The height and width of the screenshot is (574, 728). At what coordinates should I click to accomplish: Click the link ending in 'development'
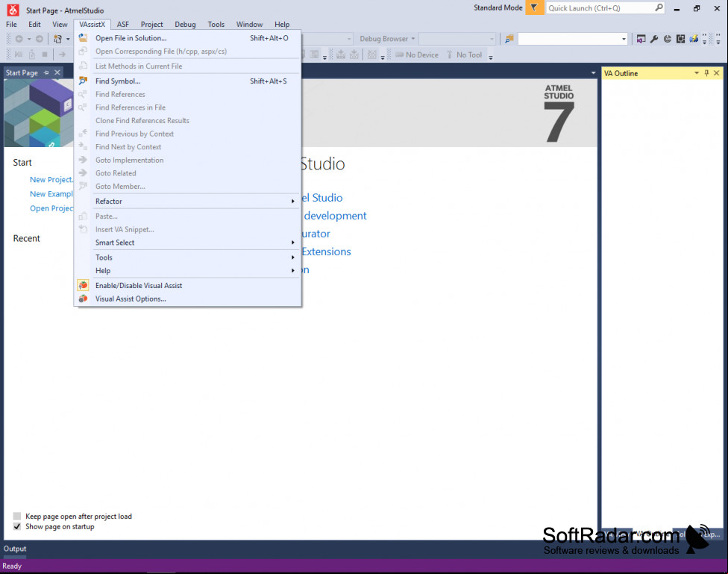(334, 216)
